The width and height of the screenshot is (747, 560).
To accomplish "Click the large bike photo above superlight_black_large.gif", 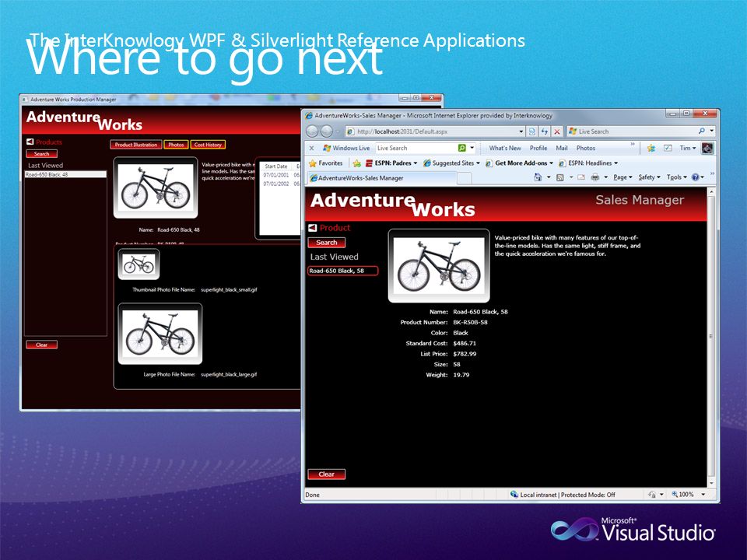I will [x=160, y=334].
